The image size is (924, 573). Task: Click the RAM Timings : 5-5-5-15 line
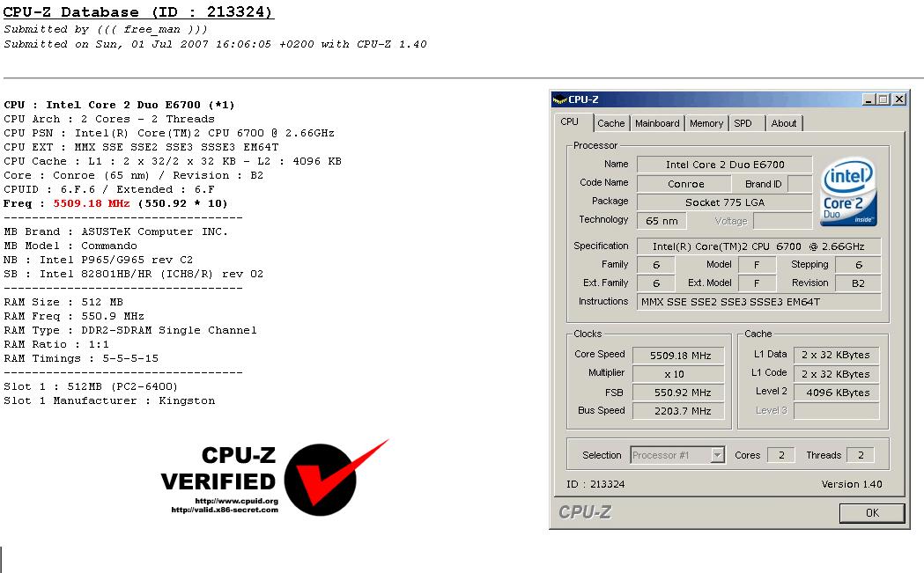coord(81,358)
